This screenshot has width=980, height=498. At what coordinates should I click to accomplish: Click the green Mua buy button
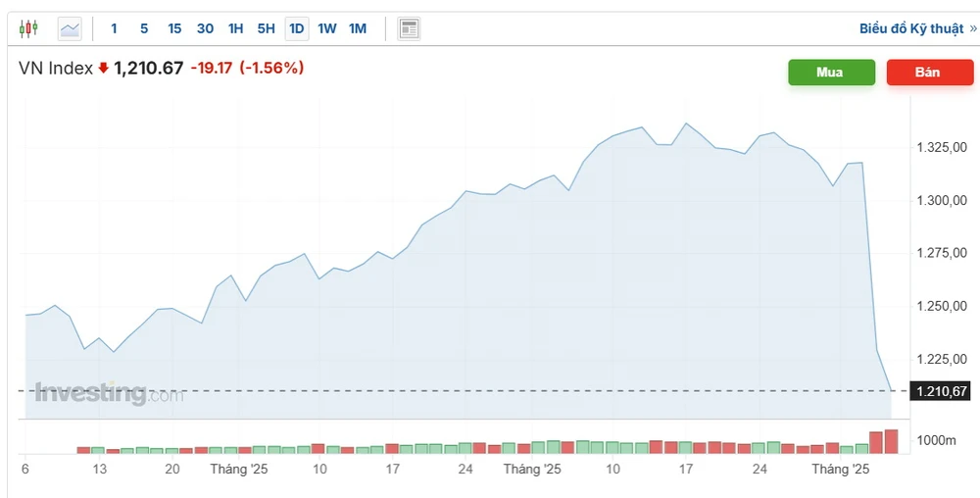pos(831,73)
